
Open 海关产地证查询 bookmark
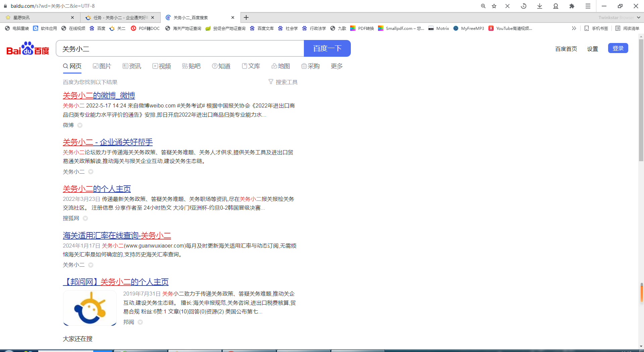click(x=183, y=29)
